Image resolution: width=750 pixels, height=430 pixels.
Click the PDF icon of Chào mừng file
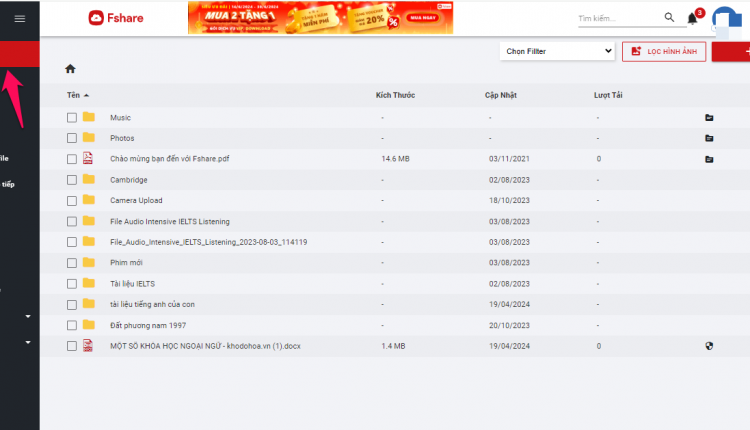click(x=88, y=158)
